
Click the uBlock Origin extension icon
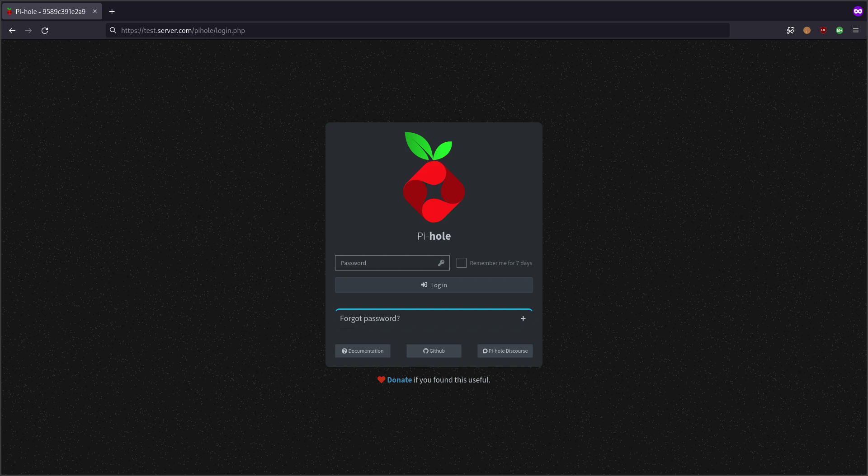[823, 31]
